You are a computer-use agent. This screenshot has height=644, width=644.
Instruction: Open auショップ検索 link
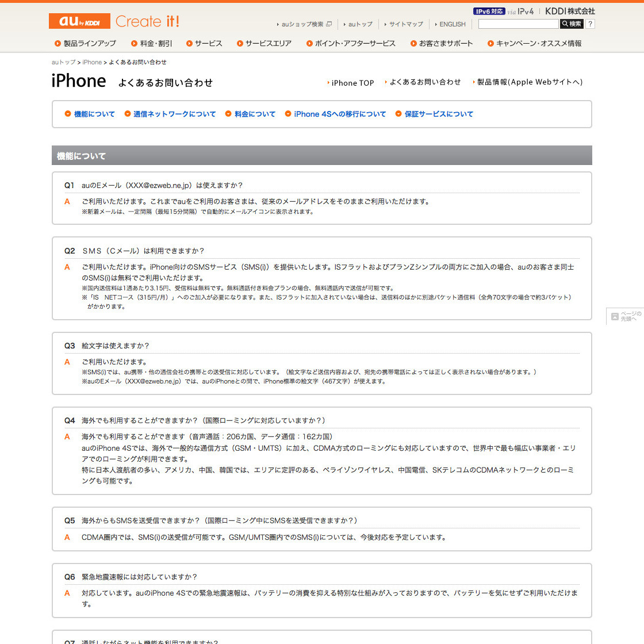pos(302,24)
